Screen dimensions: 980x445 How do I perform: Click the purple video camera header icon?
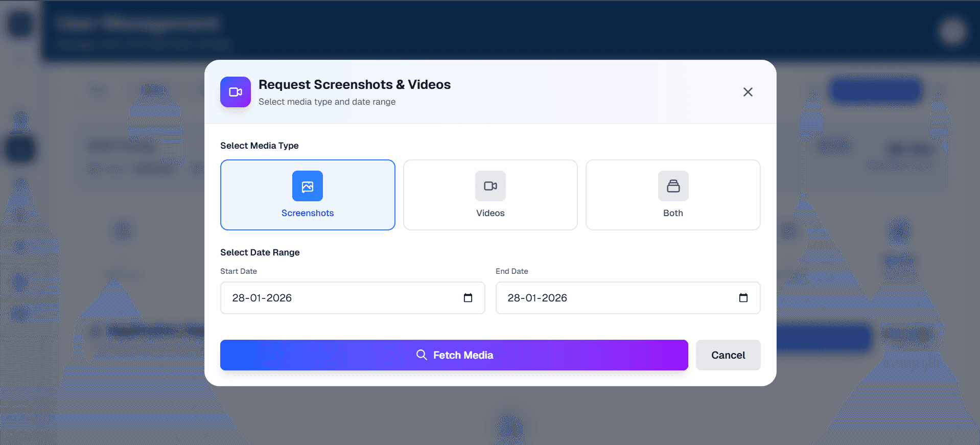click(236, 92)
